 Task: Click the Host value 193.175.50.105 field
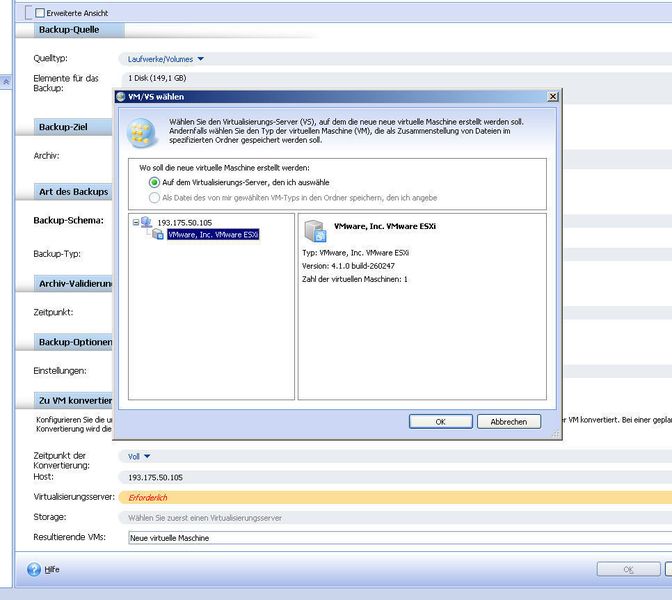click(x=395, y=477)
